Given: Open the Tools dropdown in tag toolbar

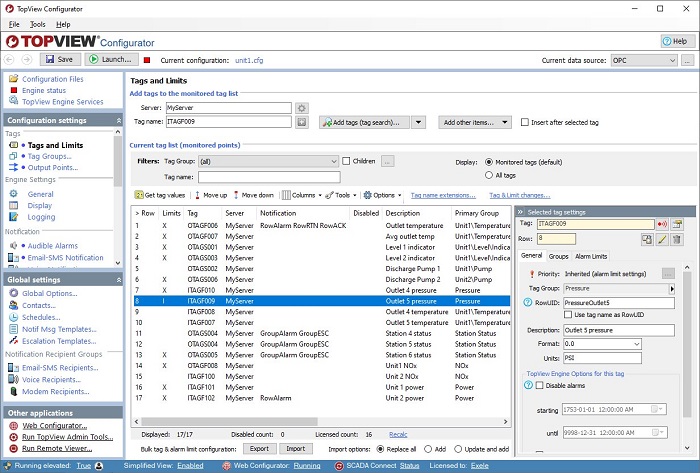Looking at the screenshot, I should pos(341,195).
